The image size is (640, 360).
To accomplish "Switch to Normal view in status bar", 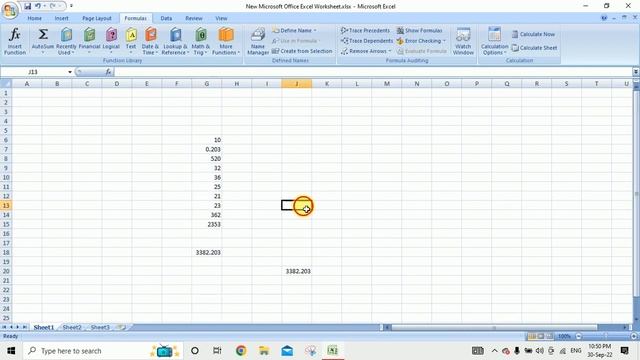I will [532, 336].
